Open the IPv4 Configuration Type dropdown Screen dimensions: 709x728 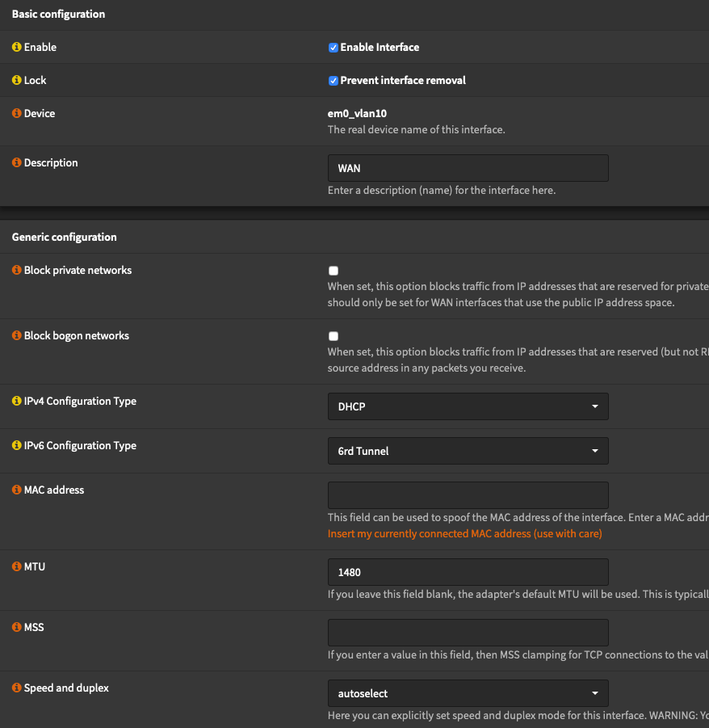(468, 406)
